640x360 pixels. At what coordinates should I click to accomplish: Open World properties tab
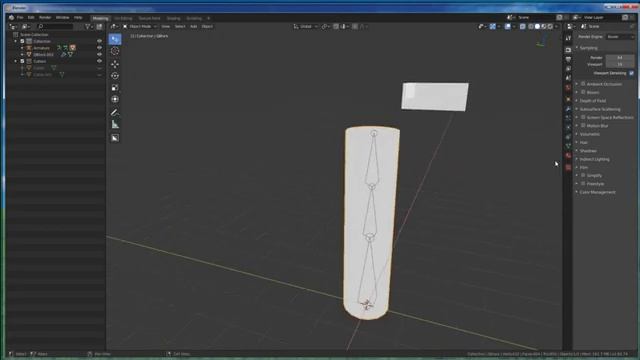pyautogui.click(x=568, y=88)
